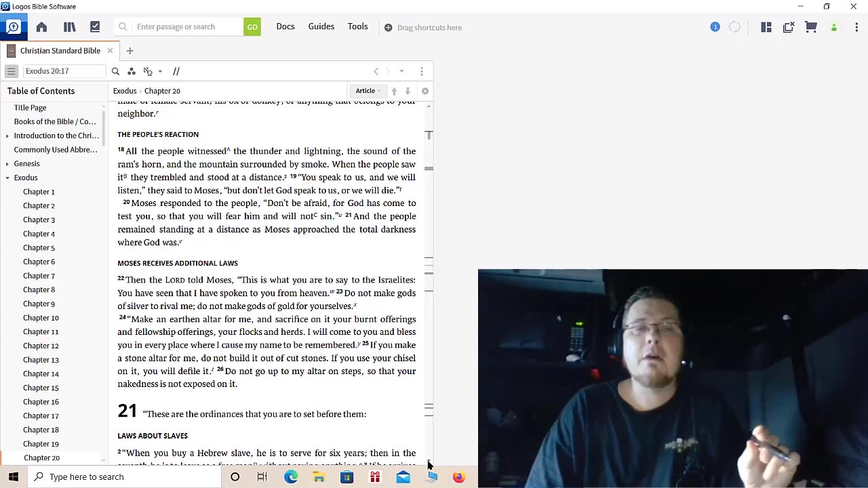Add a new tab with plus
The height and width of the screenshot is (488, 868).
[x=130, y=51]
